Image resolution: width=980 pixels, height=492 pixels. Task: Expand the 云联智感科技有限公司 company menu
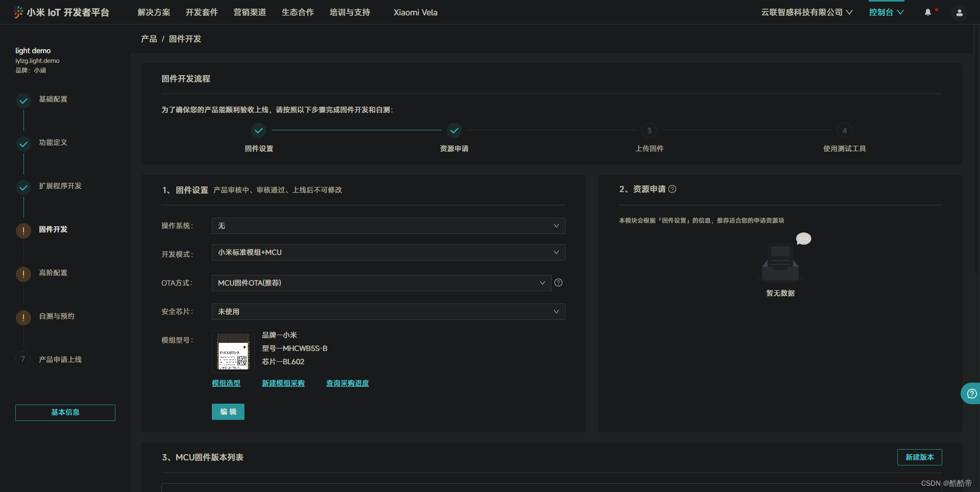tap(806, 12)
